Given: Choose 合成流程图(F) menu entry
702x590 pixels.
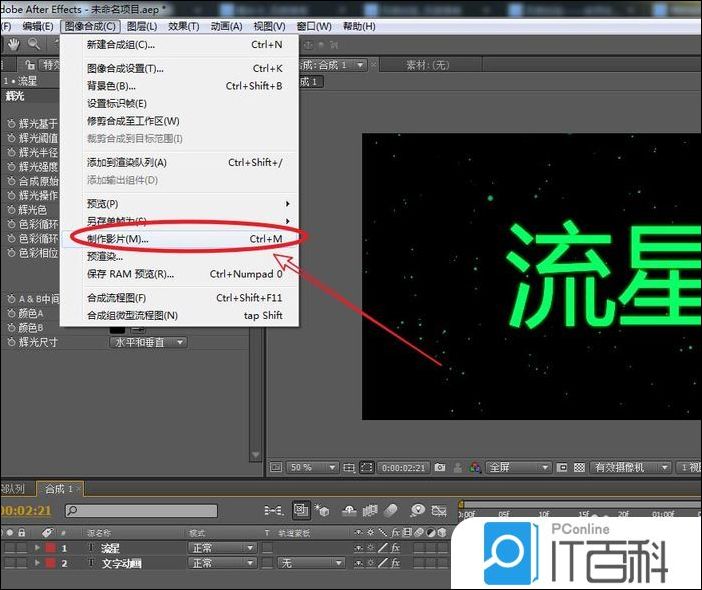Looking at the screenshot, I should [x=180, y=298].
